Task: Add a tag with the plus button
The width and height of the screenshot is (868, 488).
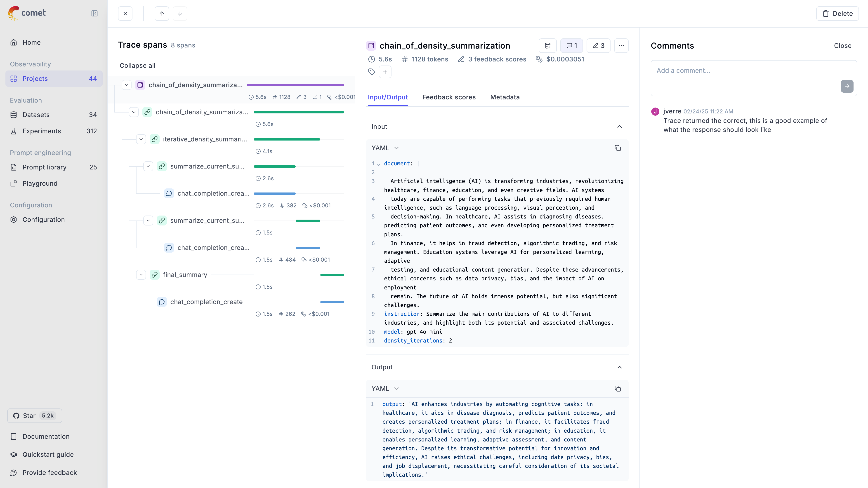Action: pyautogui.click(x=385, y=72)
